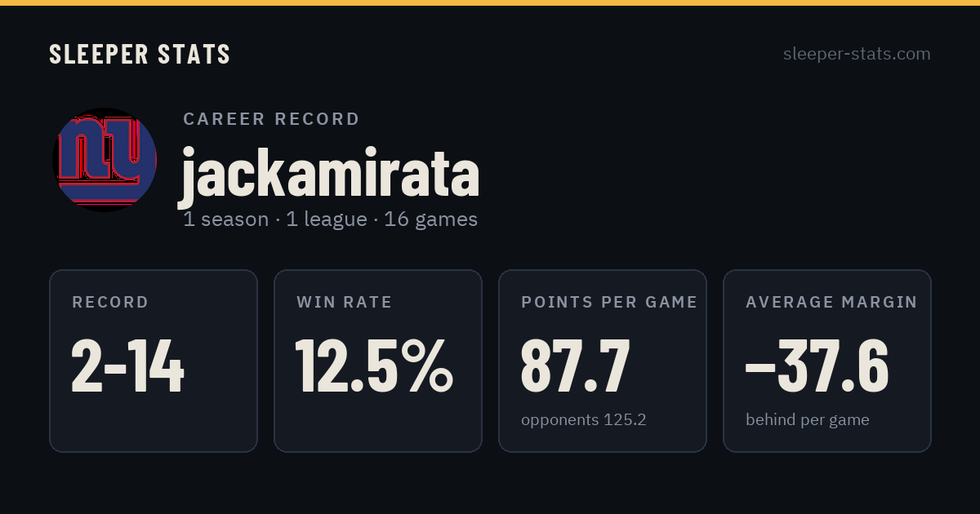Click the WIN RATE label text
This screenshot has width=980, height=514.
(345, 303)
